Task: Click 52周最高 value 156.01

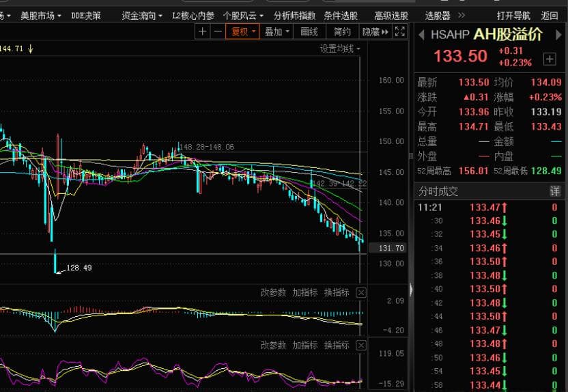Action: pos(474,171)
